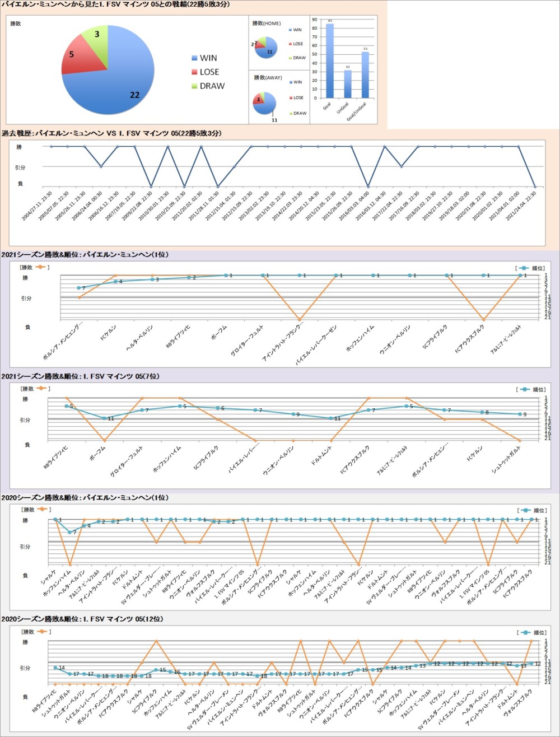This screenshot has height=737, width=560.
Task: Click the final 2021/24.04 loss point
Action: click(x=535, y=186)
